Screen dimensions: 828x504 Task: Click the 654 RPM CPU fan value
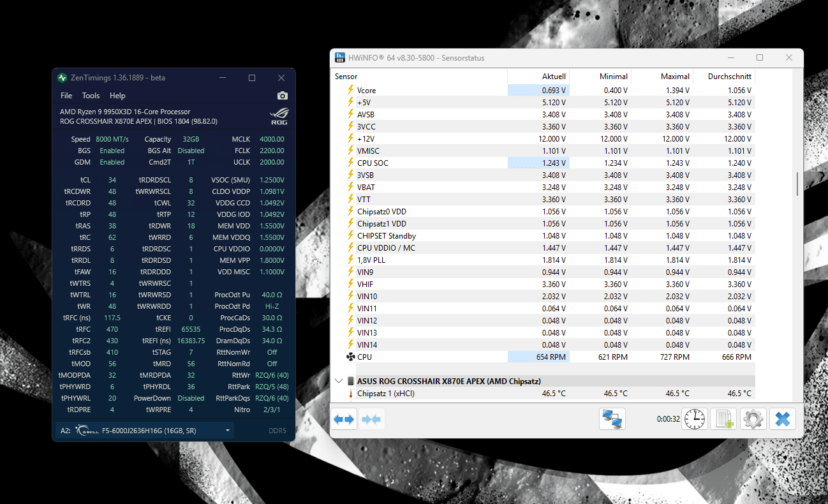551,357
